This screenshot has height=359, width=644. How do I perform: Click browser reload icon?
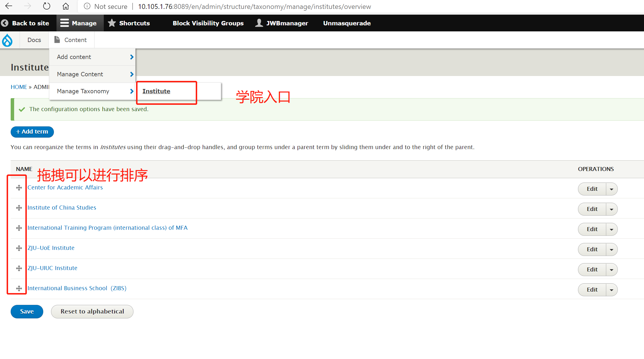click(x=46, y=6)
